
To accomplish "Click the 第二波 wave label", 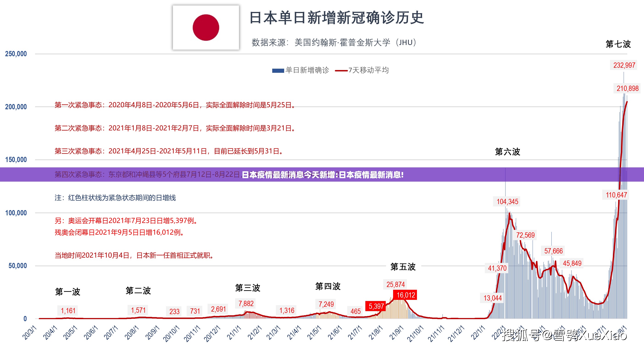I will coord(138,291).
